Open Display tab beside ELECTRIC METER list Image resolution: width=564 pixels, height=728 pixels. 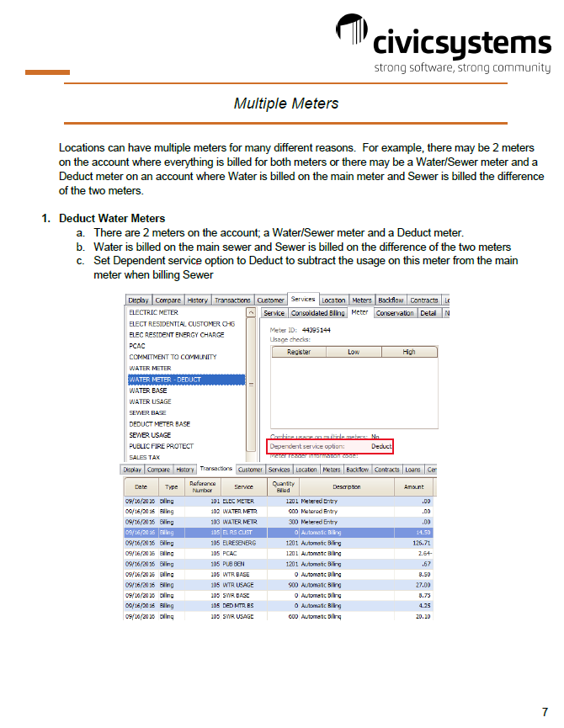[x=138, y=300]
